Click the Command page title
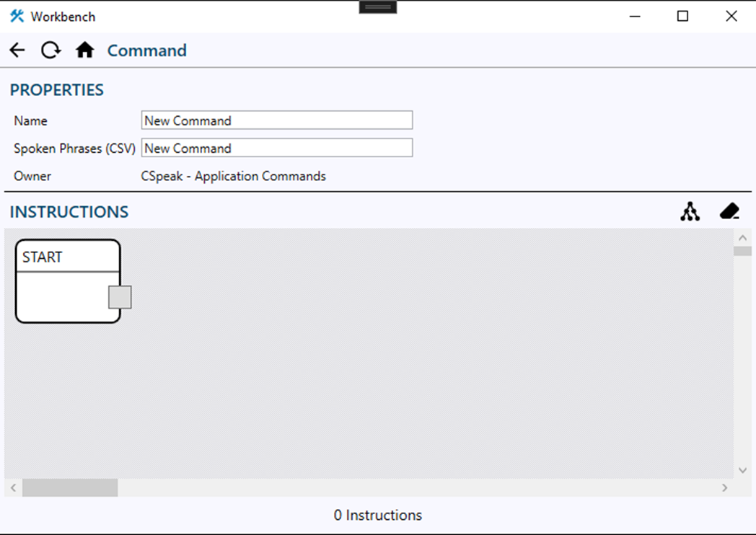The width and height of the screenshot is (756, 535). [147, 50]
